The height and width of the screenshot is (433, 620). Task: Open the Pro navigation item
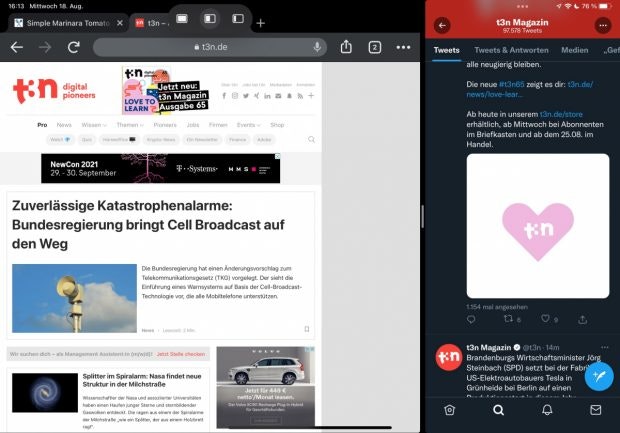42,125
